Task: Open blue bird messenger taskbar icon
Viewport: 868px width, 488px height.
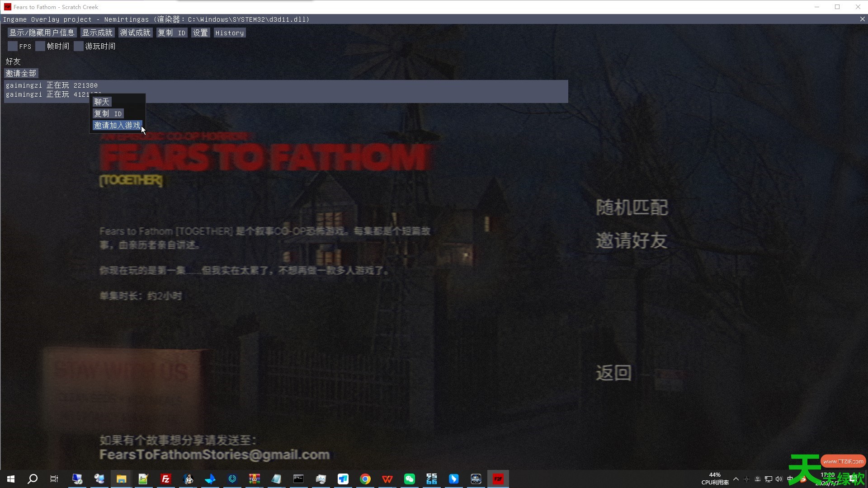Action: click(x=453, y=479)
